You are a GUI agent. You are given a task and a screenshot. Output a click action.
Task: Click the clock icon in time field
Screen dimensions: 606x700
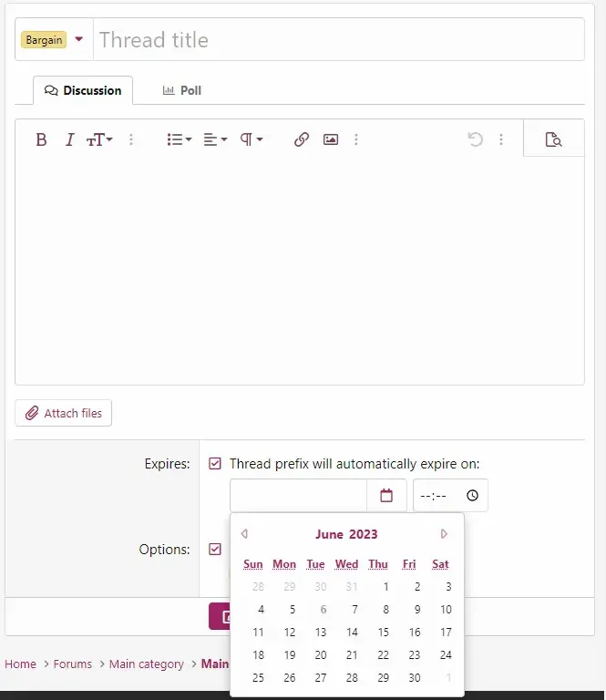(472, 496)
